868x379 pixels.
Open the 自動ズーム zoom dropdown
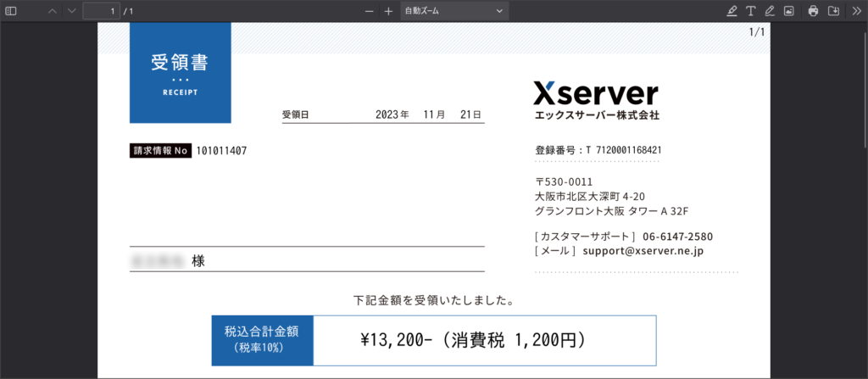[x=454, y=11]
